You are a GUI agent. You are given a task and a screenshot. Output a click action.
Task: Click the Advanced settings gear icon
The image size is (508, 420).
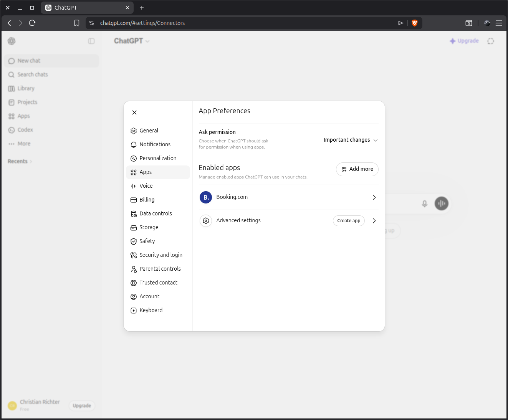(206, 221)
